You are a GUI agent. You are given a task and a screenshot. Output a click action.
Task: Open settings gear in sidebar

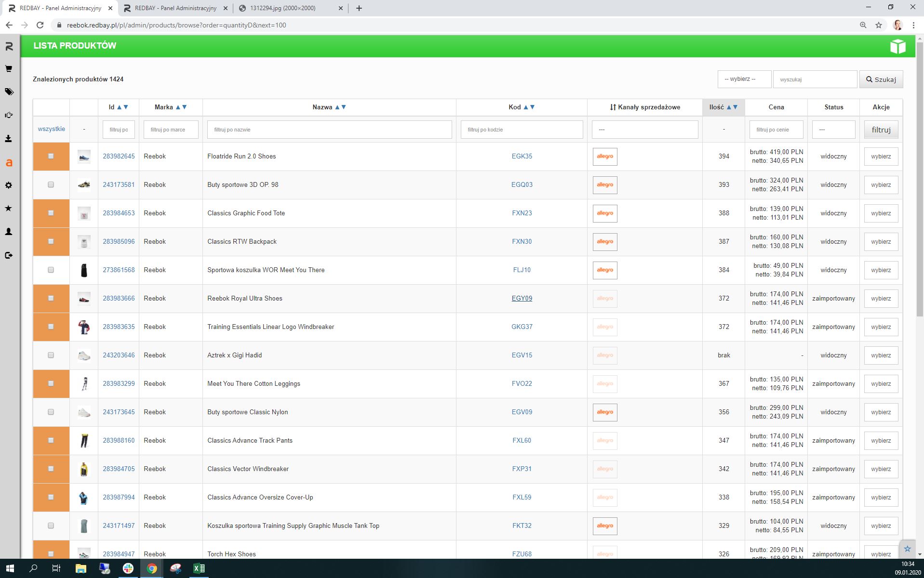[x=9, y=185]
